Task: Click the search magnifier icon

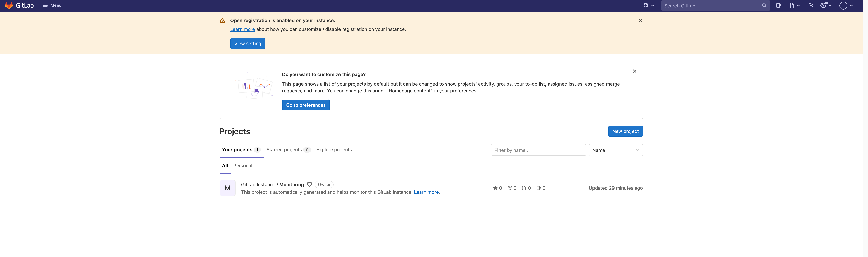Action: point(764,6)
